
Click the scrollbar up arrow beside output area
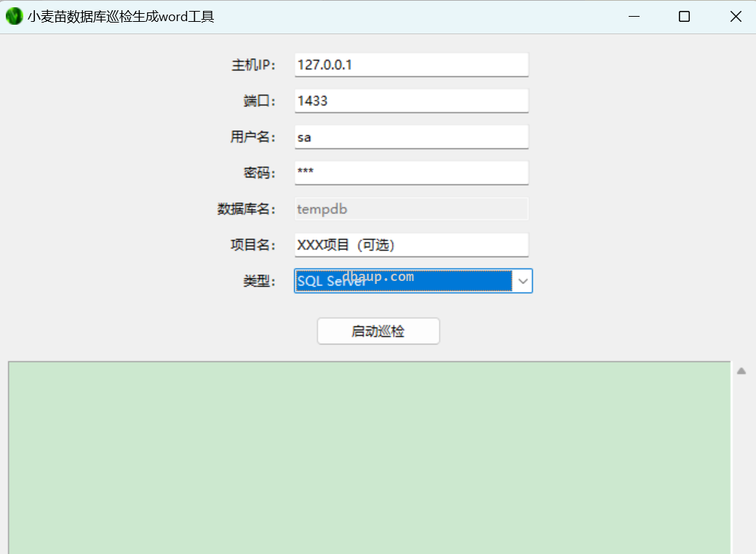(741, 371)
